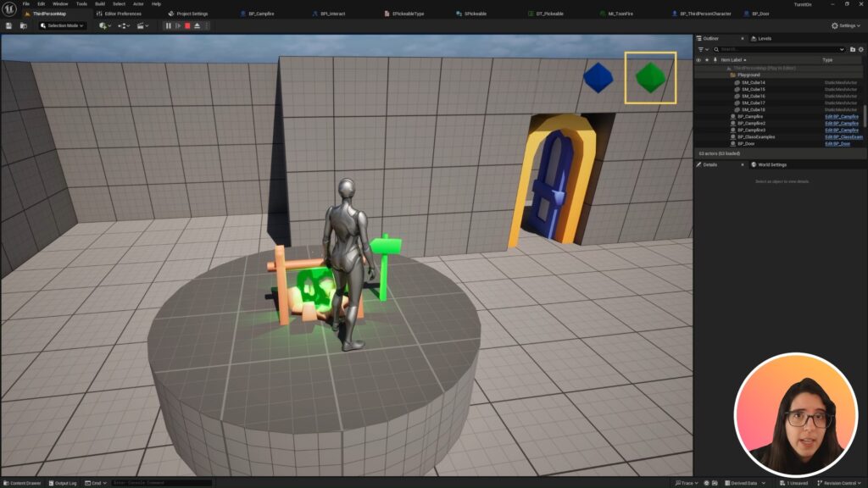
Task: Pause the play-in-editor simulation
Action: pos(169,26)
